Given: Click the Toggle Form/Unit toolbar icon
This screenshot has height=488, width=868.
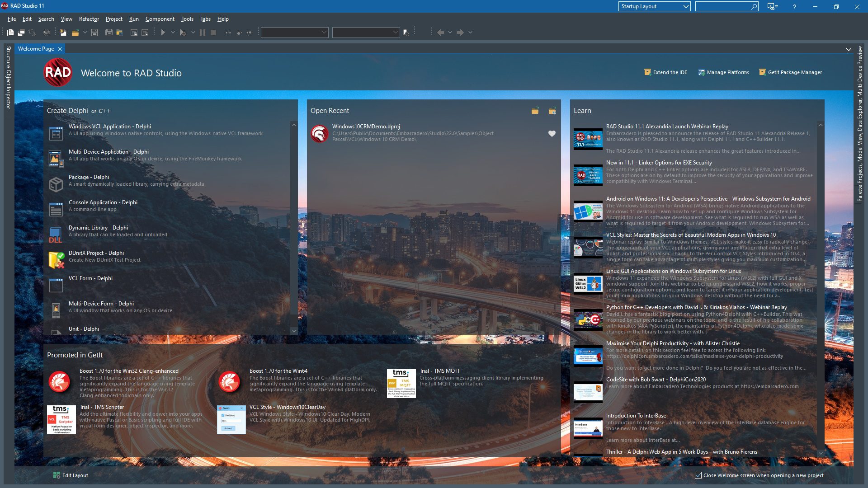Looking at the screenshot, I should pyautogui.click(x=32, y=33).
